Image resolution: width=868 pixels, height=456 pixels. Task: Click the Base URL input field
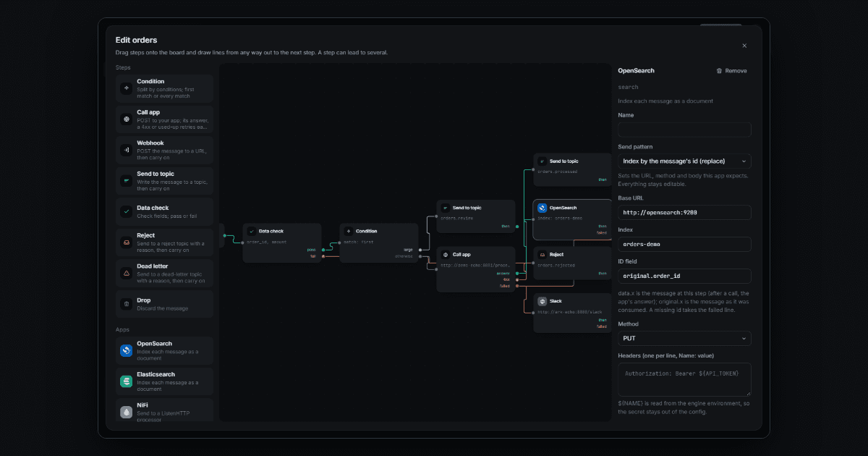(x=684, y=212)
